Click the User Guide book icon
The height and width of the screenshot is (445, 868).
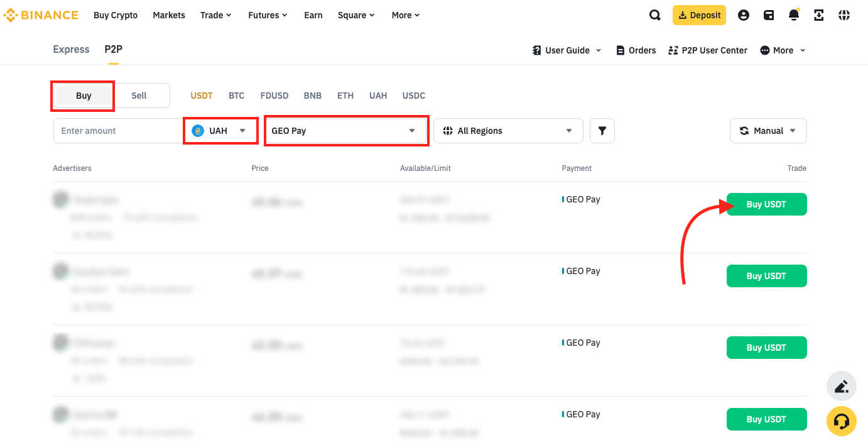(x=537, y=50)
